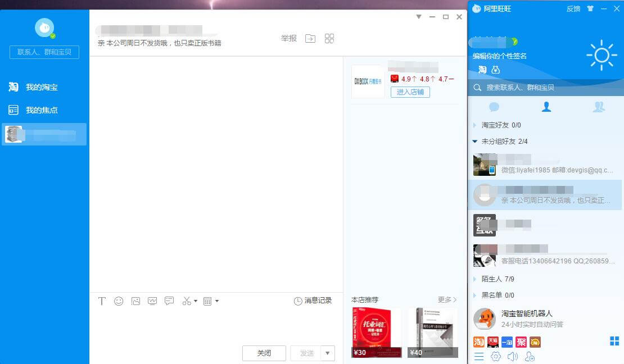Open 消息记录 message history
Viewport: 624px width, 364px height.
tap(313, 301)
